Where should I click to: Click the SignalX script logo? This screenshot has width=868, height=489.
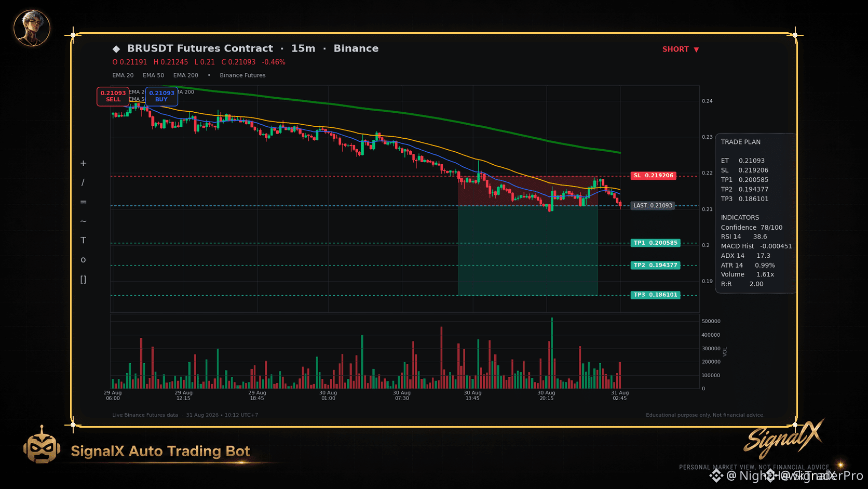[x=784, y=438]
